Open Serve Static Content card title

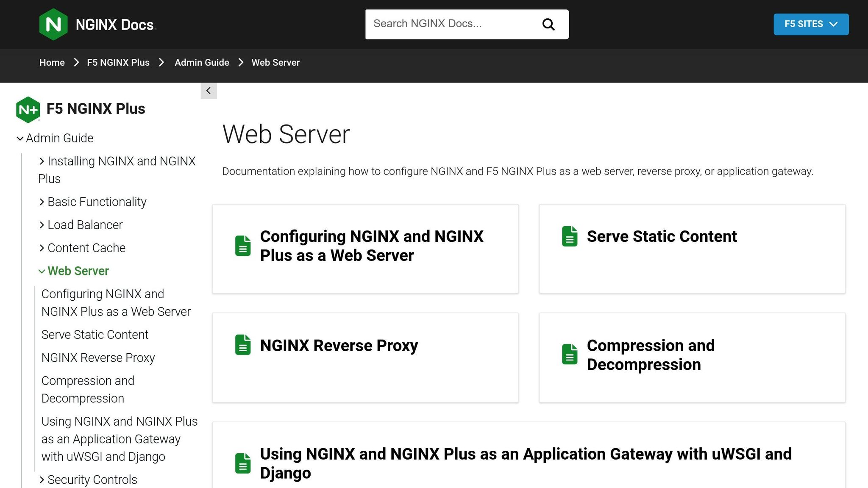[x=662, y=236]
